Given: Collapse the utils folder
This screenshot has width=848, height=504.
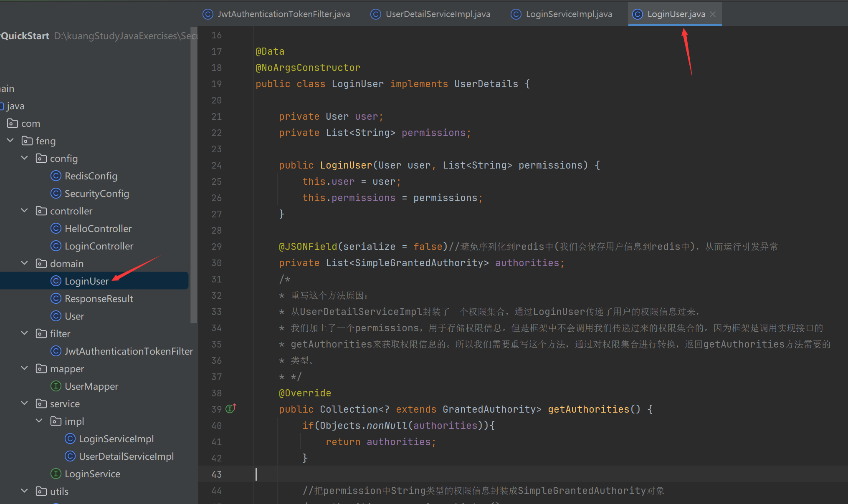Looking at the screenshot, I should pyautogui.click(x=25, y=491).
